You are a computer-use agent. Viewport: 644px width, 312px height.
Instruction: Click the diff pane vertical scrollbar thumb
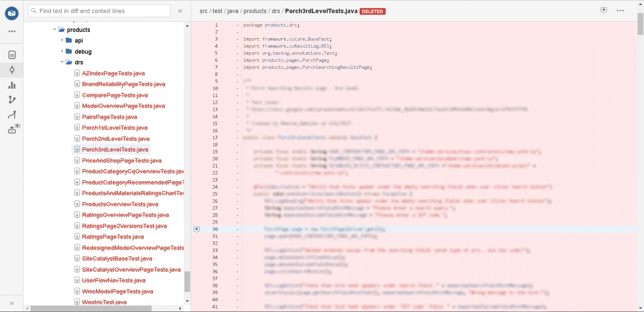[640, 24]
